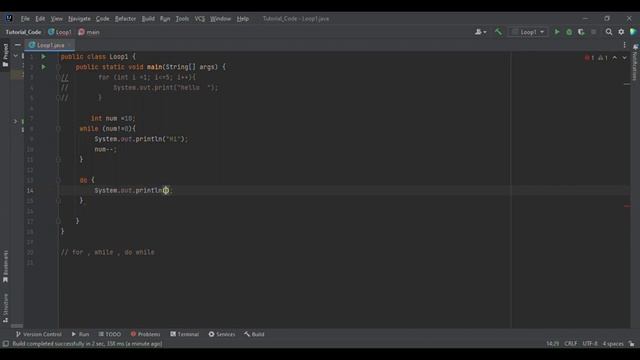Click Loop1 class in navigation breadcrumb

[x=60, y=32]
